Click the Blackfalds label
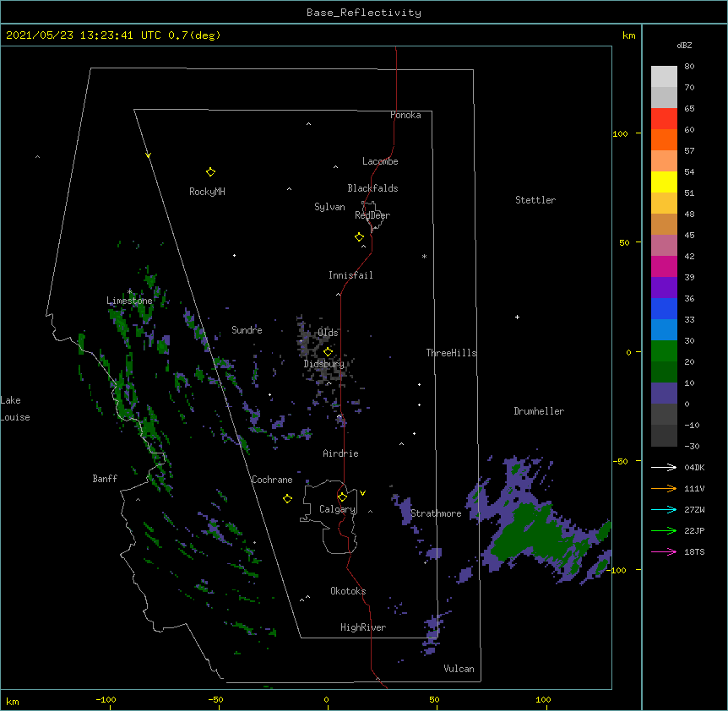Viewport: 728px width, 711px height. [372, 188]
